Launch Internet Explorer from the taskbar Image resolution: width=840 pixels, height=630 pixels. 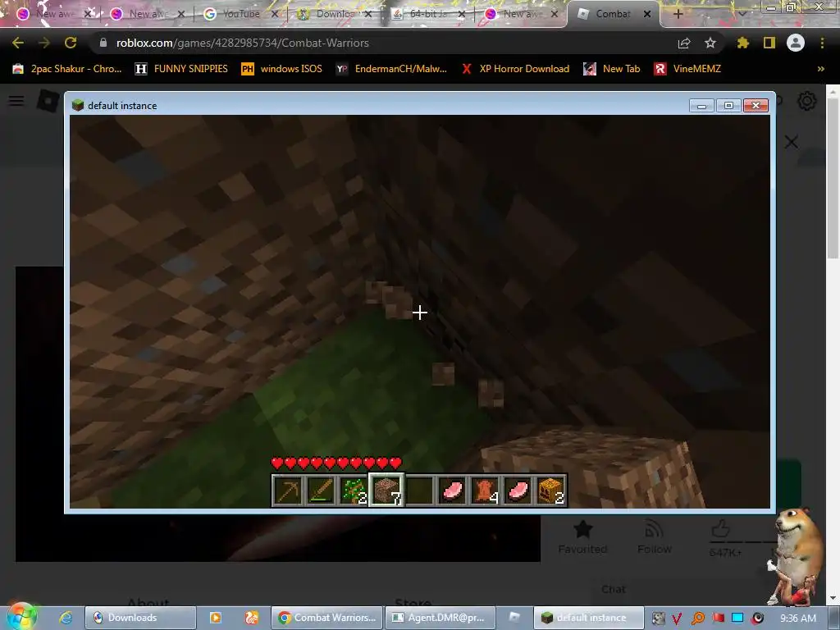66,618
